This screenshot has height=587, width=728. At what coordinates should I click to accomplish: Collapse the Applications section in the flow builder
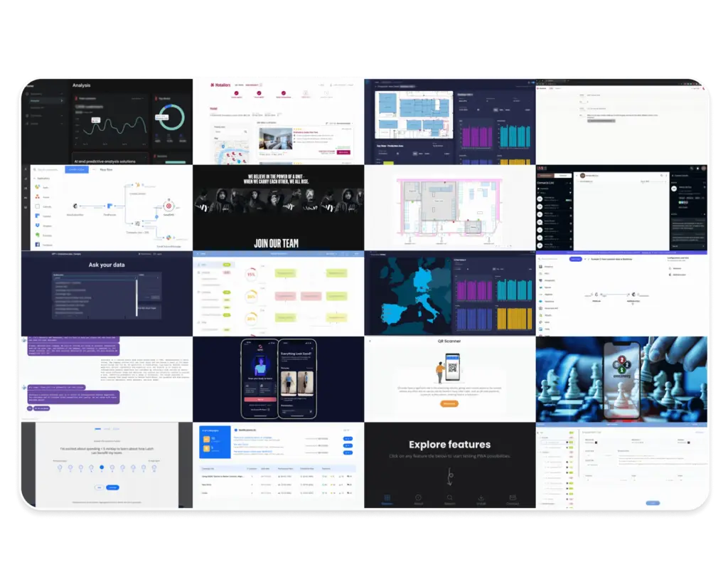(34, 179)
